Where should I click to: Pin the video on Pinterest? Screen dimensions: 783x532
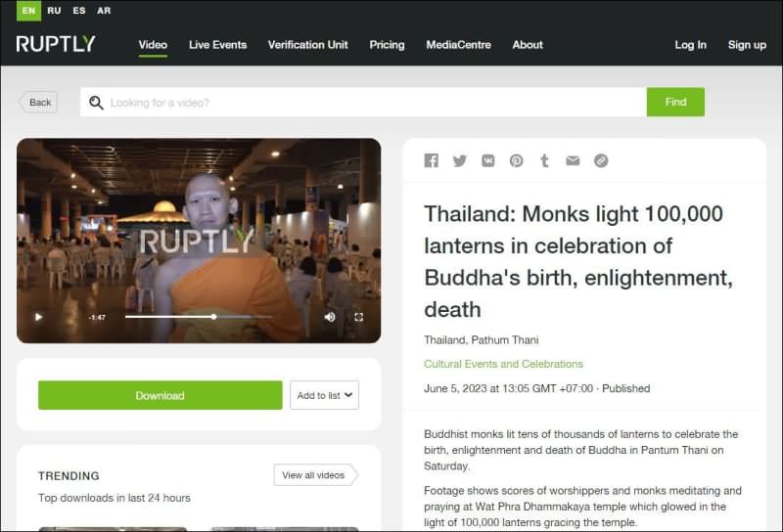517,160
